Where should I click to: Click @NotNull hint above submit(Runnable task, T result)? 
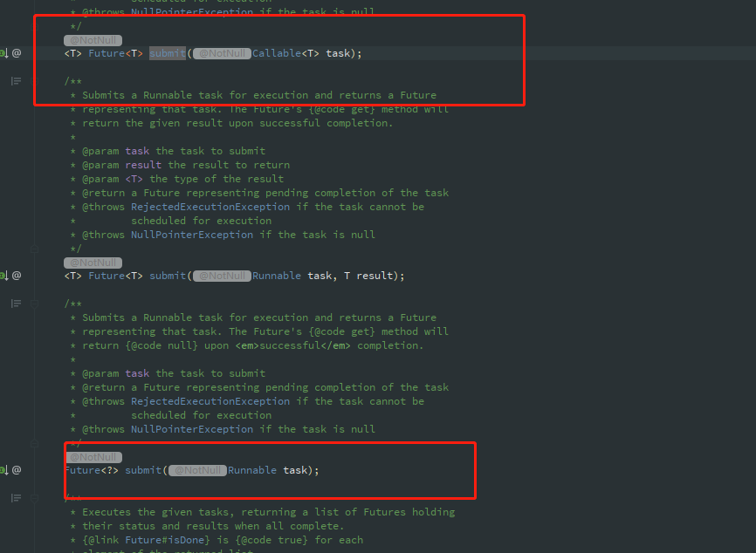(x=93, y=263)
